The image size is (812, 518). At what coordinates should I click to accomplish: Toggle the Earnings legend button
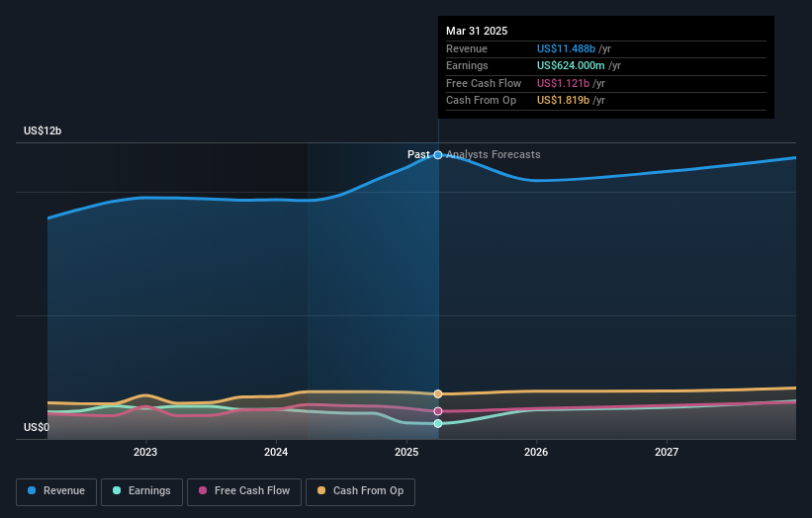point(141,491)
